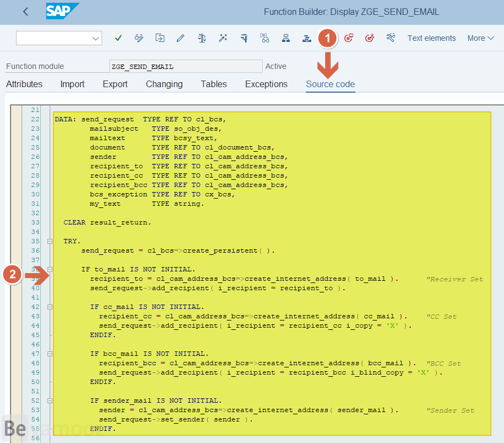Click into the command input field

click(x=54, y=38)
